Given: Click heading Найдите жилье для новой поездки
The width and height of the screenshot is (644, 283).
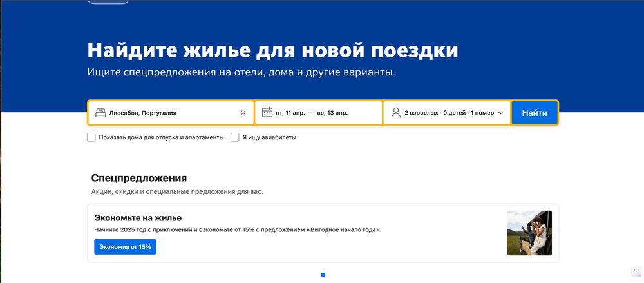Looking at the screenshot, I should coord(272,50).
